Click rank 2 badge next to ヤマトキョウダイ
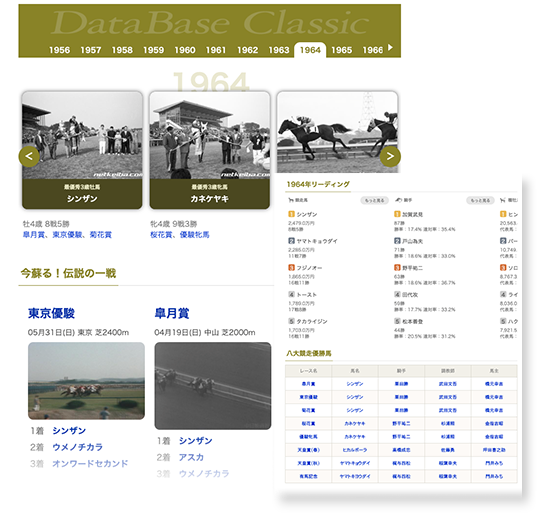The width and height of the screenshot is (537, 513). pyautogui.click(x=291, y=241)
